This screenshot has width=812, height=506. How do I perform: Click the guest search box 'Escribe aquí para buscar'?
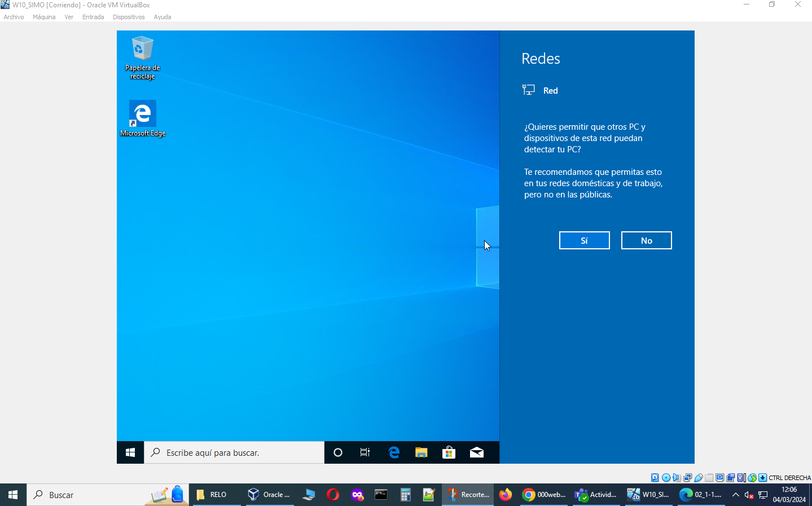coord(234,452)
